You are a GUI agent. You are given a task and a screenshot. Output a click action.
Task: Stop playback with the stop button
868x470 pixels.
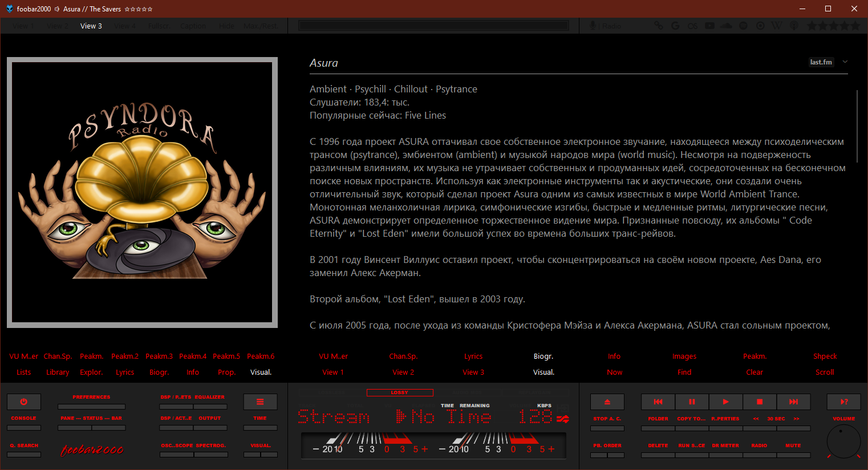760,402
